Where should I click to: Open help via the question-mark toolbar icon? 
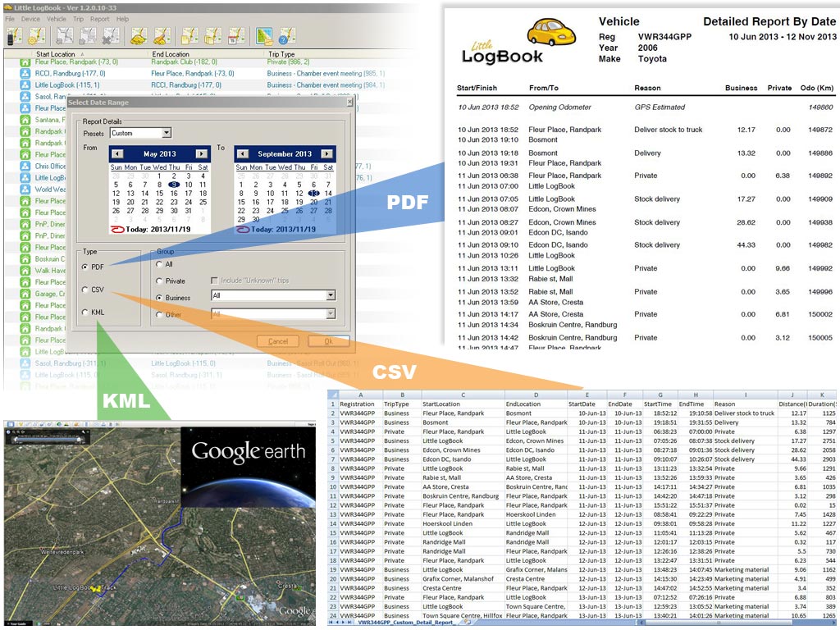click(x=286, y=36)
